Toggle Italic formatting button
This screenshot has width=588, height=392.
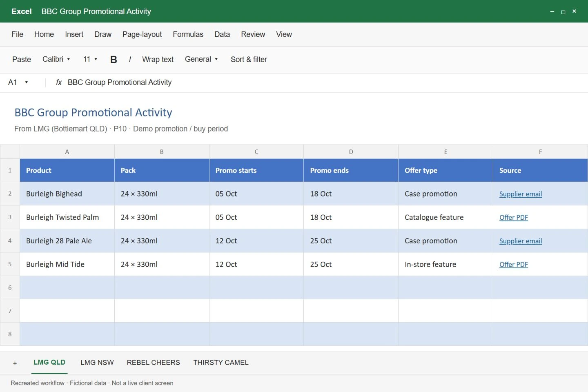point(130,60)
